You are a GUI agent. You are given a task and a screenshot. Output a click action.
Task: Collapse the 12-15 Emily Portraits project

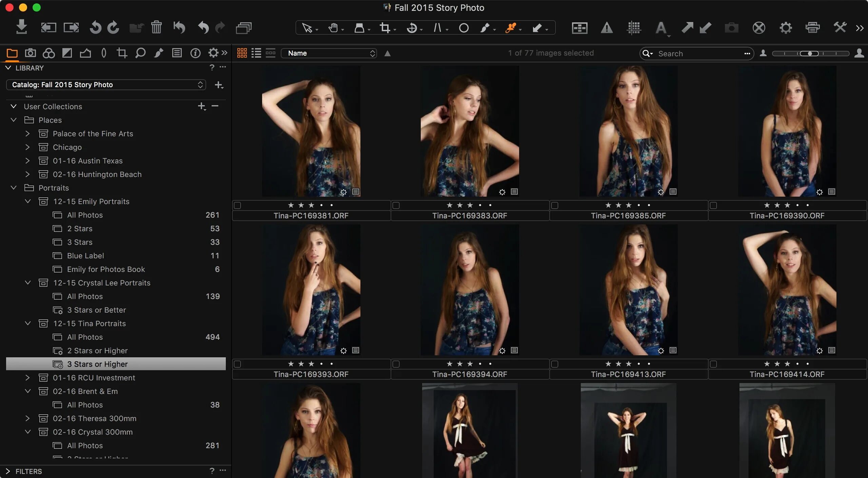(x=27, y=201)
